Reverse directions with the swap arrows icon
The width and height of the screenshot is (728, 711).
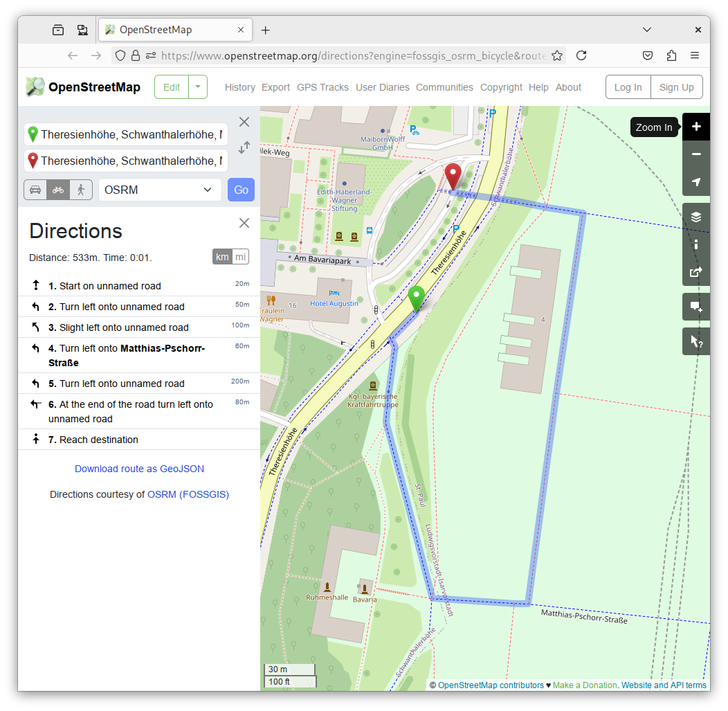click(x=244, y=147)
